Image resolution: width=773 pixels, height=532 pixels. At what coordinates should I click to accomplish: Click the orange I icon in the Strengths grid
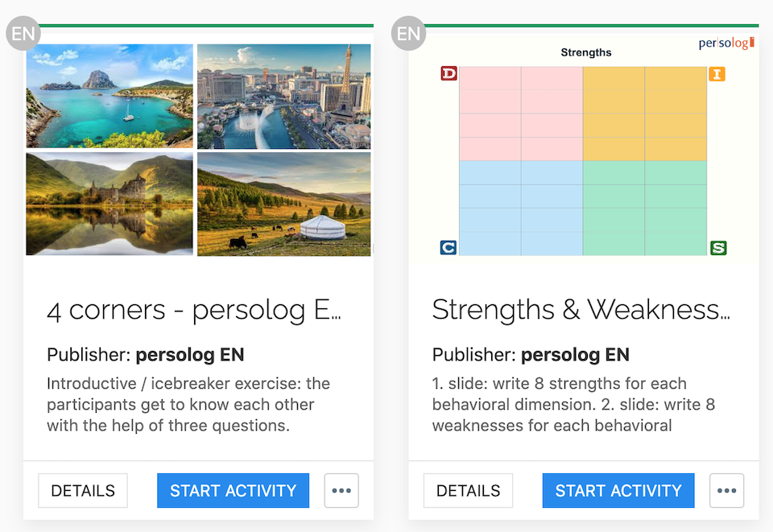(x=717, y=74)
